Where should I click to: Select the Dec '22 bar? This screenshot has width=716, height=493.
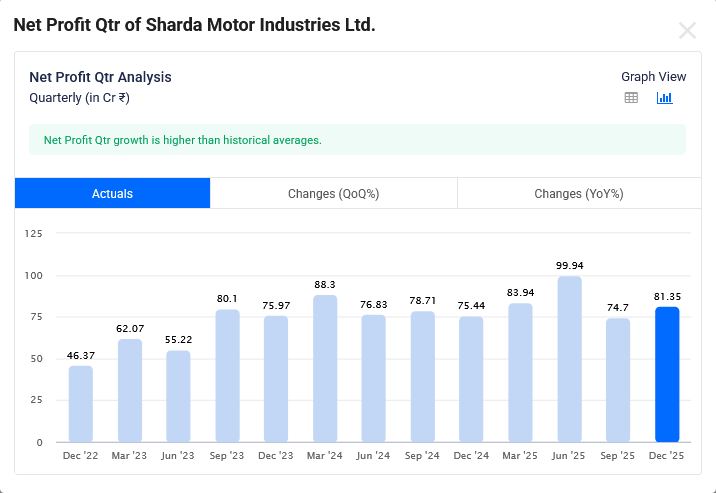pos(81,403)
